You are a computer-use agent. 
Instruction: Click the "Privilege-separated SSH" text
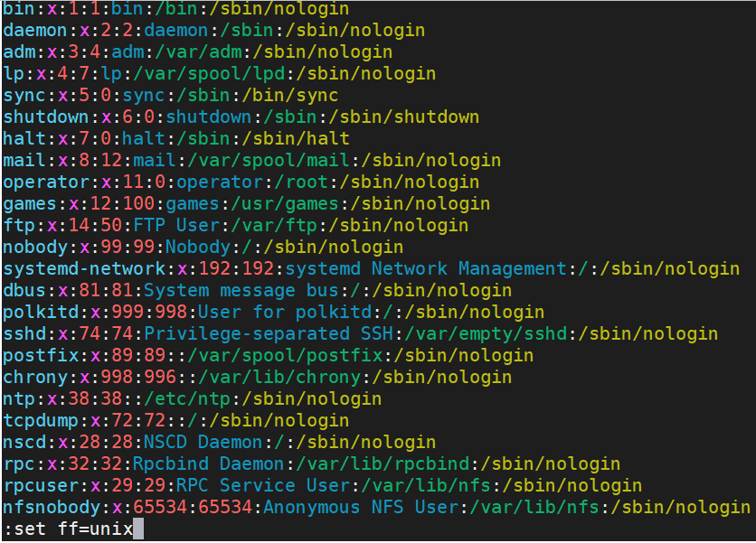(269, 334)
